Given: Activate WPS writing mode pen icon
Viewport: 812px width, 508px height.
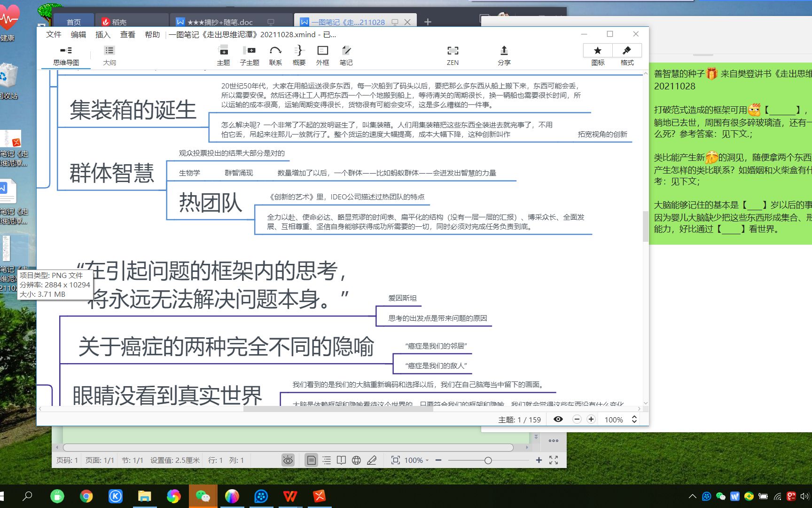Looking at the screenshot, I should tap(372, 460).
